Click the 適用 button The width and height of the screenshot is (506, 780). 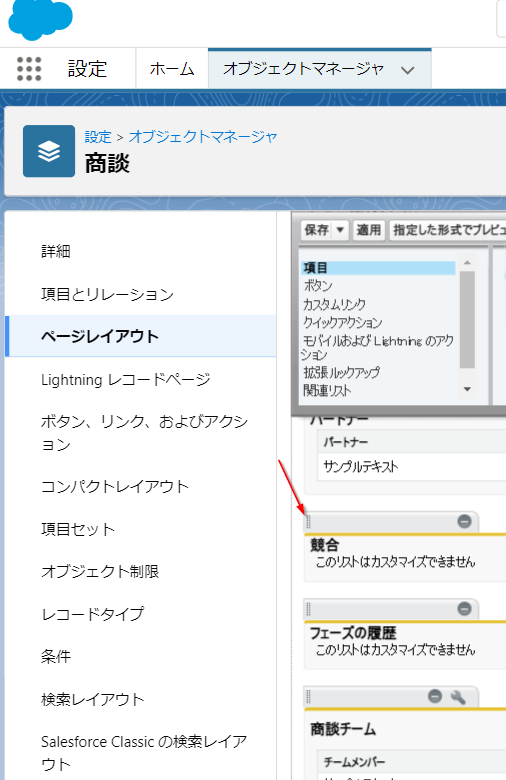pyautogui.click(x=368, y=230)
